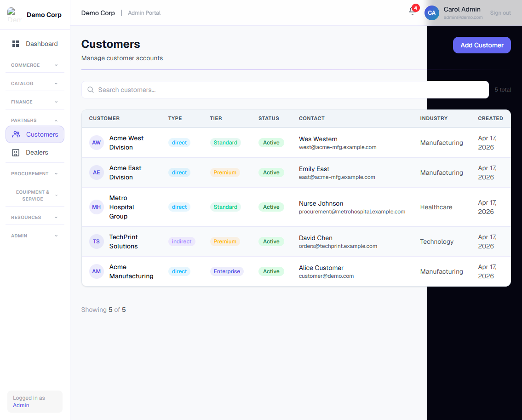
Task: Click Active status on Metro Hospital row
Action: click(271, 207)
